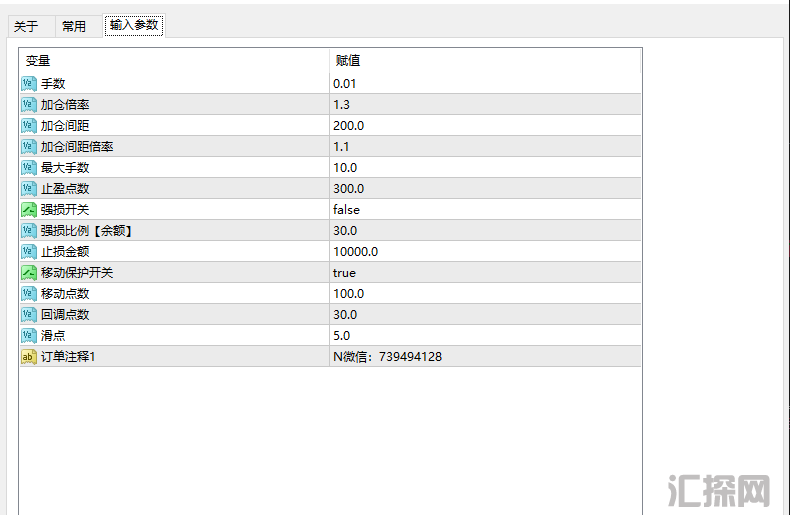
Task: Toggle the 移动保护开关 true value
Action: tap(344, 272)
